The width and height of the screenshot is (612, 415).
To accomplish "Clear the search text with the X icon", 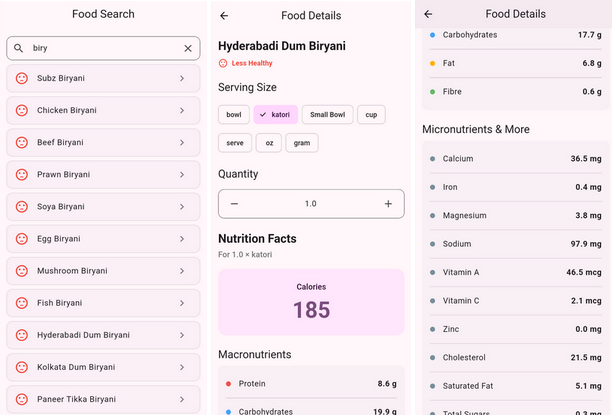I will click(x=188, y=48).
